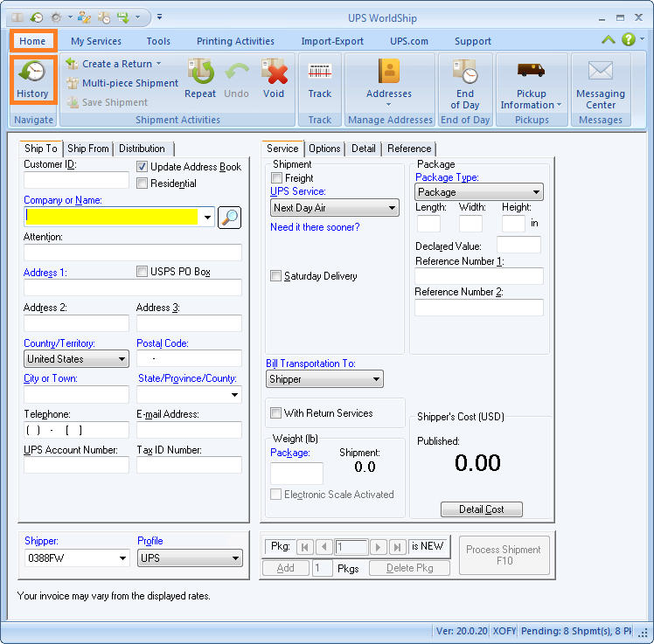Go to the previous package
The image size is (654, 644).
[x=324, y=547]
